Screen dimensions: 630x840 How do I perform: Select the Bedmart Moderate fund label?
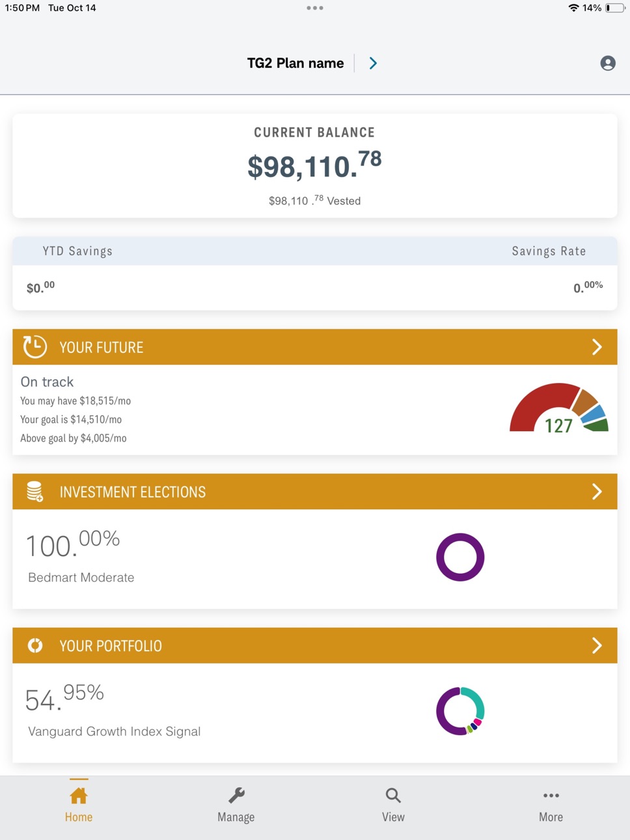click(81, 578)
